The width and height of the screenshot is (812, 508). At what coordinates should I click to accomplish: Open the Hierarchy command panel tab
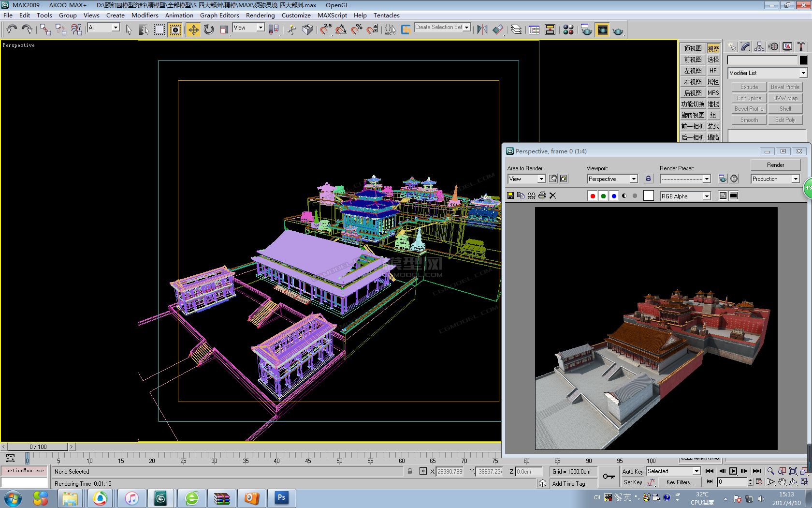(x=759, y=46)
